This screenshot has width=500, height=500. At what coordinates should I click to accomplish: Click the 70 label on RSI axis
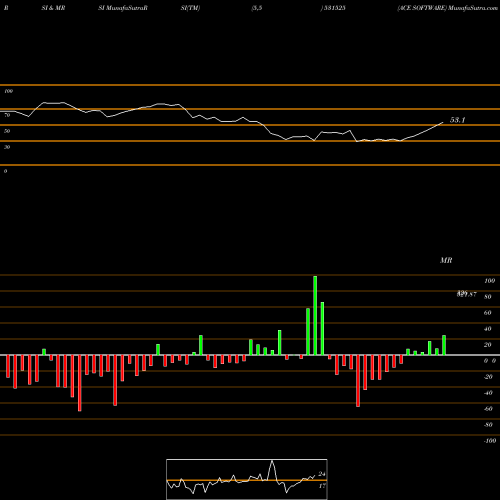pos(7,115)
